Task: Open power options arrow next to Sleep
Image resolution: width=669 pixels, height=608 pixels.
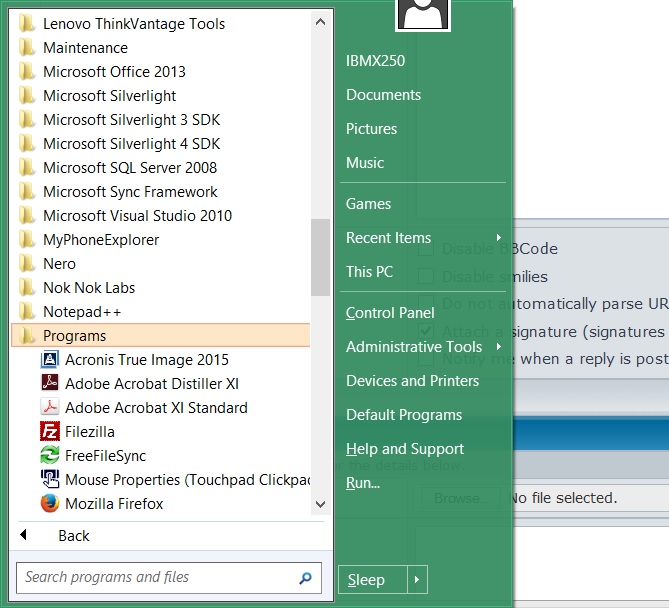Action: (417, 580)
